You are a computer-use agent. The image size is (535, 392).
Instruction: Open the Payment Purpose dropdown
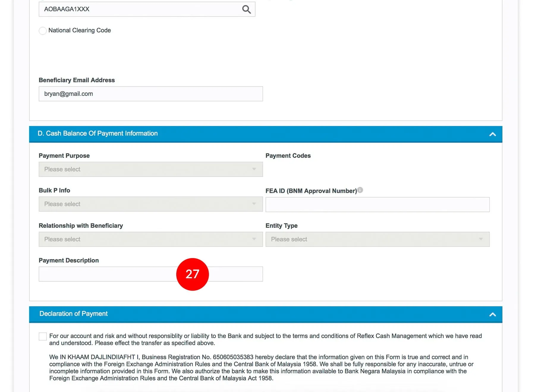(150, 169)
